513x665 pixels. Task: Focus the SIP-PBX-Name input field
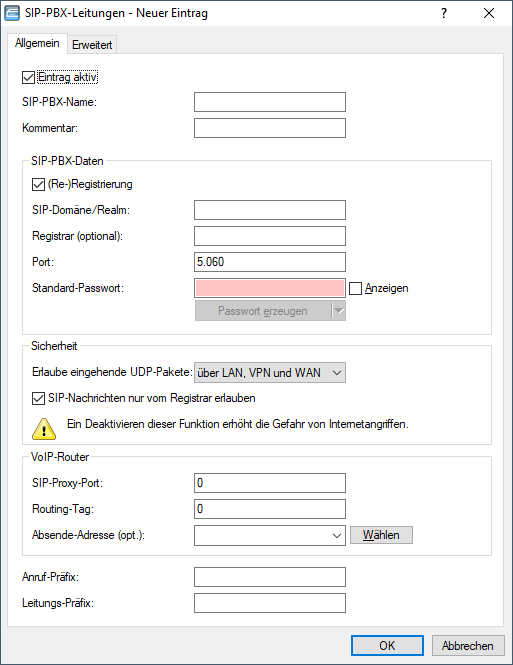point(270,102)
